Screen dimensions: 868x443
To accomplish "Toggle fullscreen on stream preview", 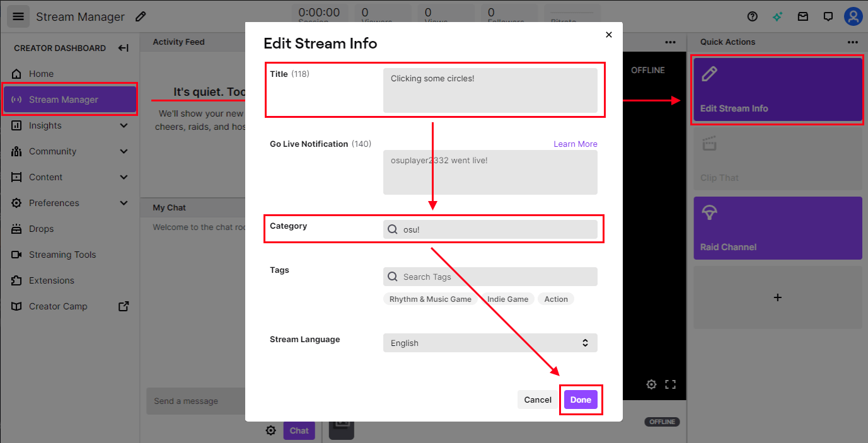I will (x=670, y=384).
